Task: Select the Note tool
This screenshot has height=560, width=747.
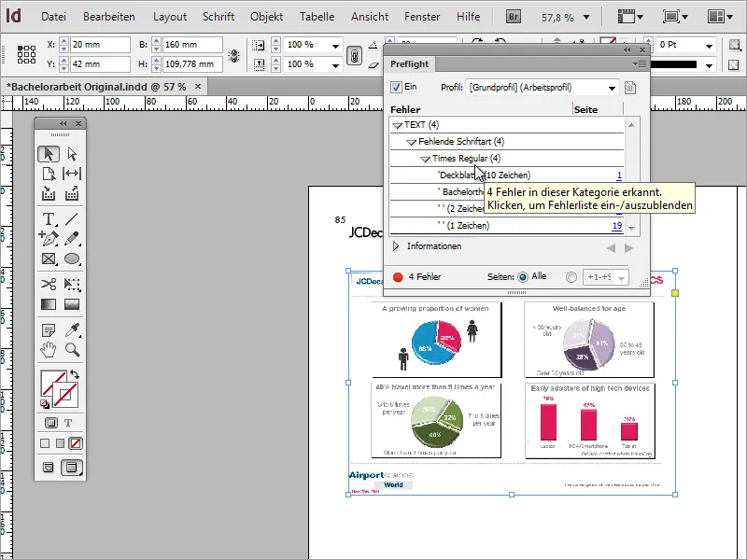Action: (49, 329)
